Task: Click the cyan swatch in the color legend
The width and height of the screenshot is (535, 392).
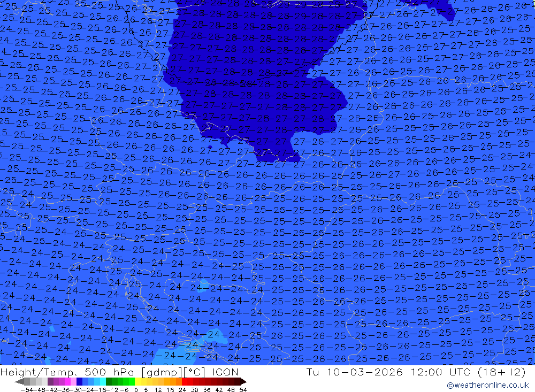Action: point(103,381)
